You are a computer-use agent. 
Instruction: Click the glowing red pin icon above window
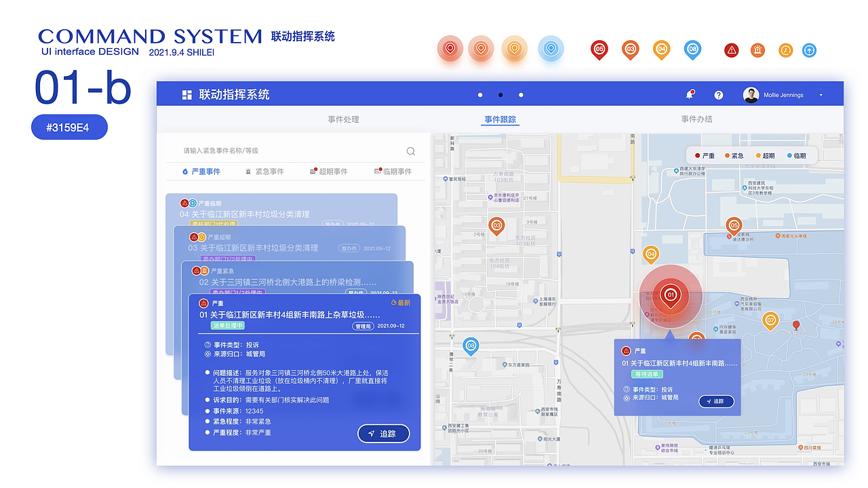click(x=450, y=49)
